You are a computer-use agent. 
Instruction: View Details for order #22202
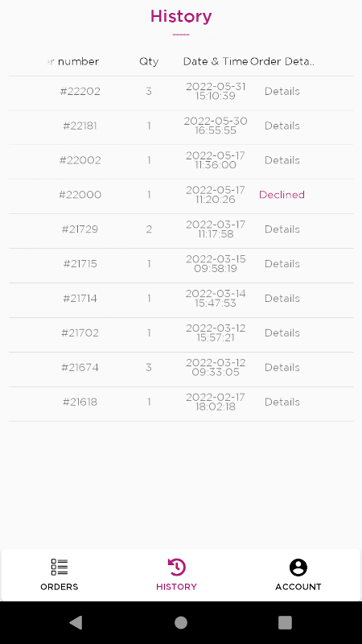point(282,91)
